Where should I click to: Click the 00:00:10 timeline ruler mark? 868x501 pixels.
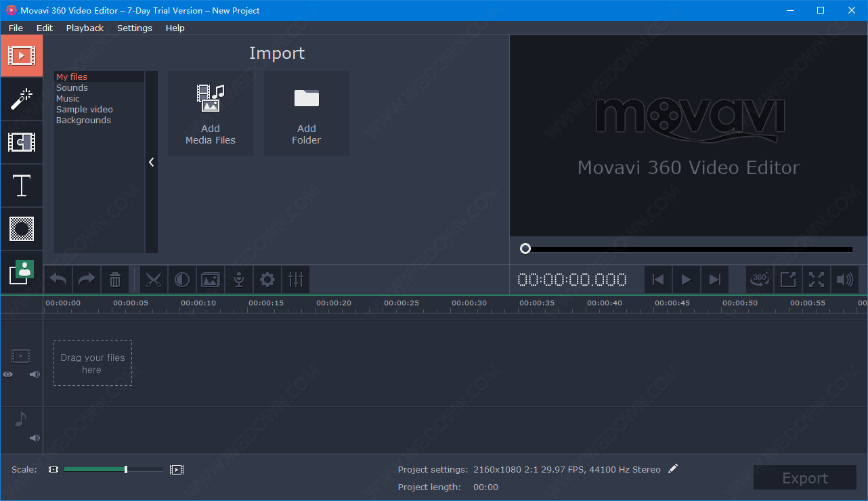tap(198, 303)
